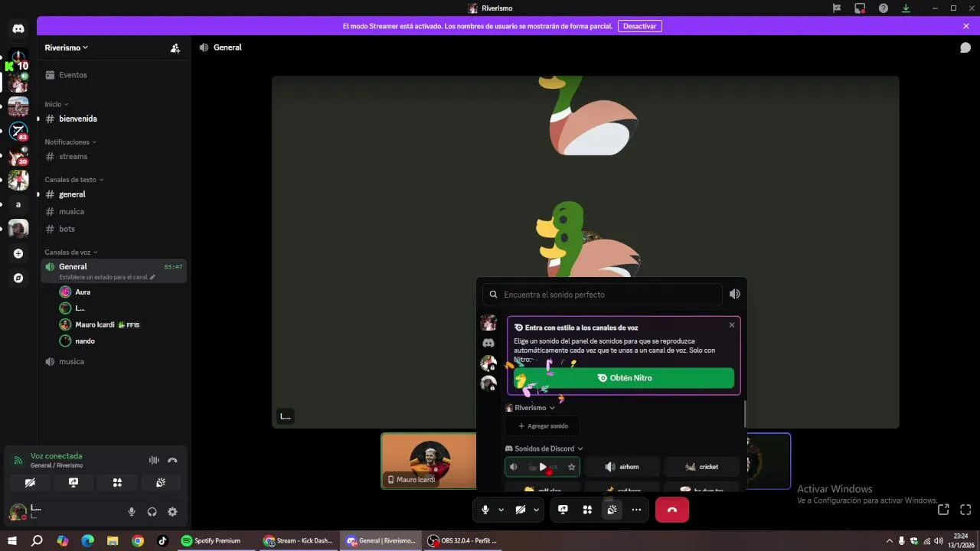The image size is (980, 551).
Task: Open the discover servers compass icon
Action: (x=18, y=278)
